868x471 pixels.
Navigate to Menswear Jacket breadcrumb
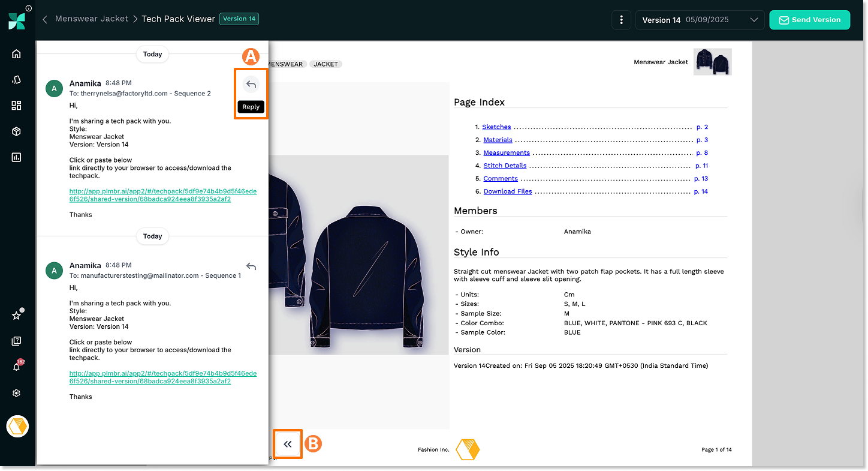[92, 19]
